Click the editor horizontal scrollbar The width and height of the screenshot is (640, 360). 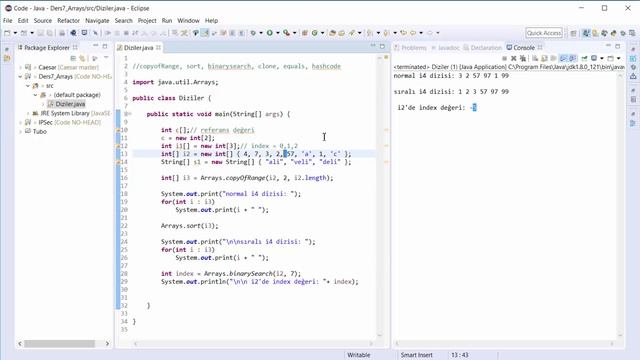pos(253,344)
